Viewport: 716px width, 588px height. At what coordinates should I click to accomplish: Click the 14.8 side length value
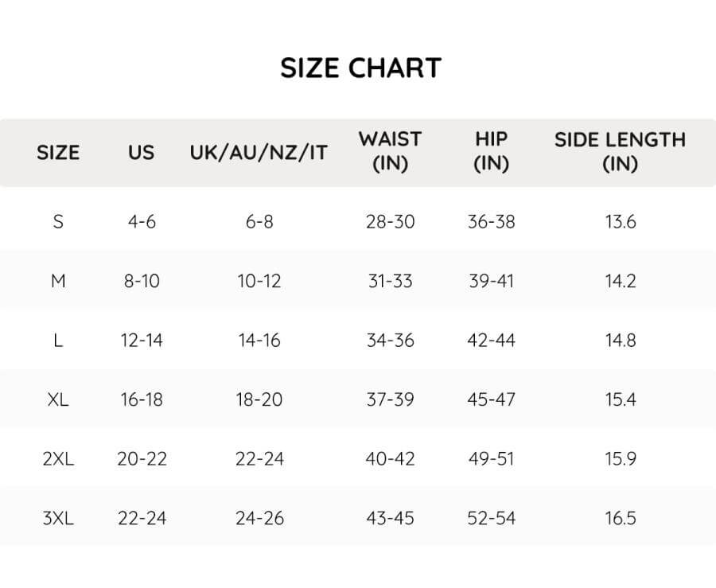[x=621, y=341]
